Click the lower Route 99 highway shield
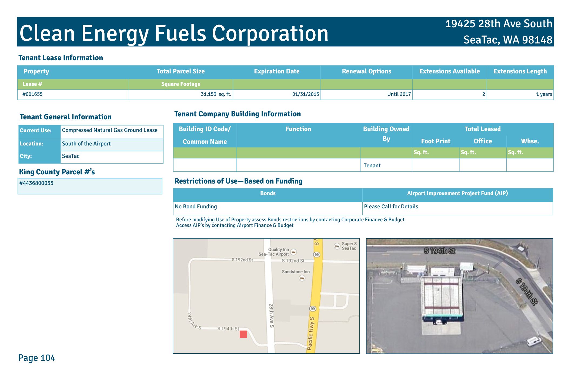588x380 pixels. point(313,308)
